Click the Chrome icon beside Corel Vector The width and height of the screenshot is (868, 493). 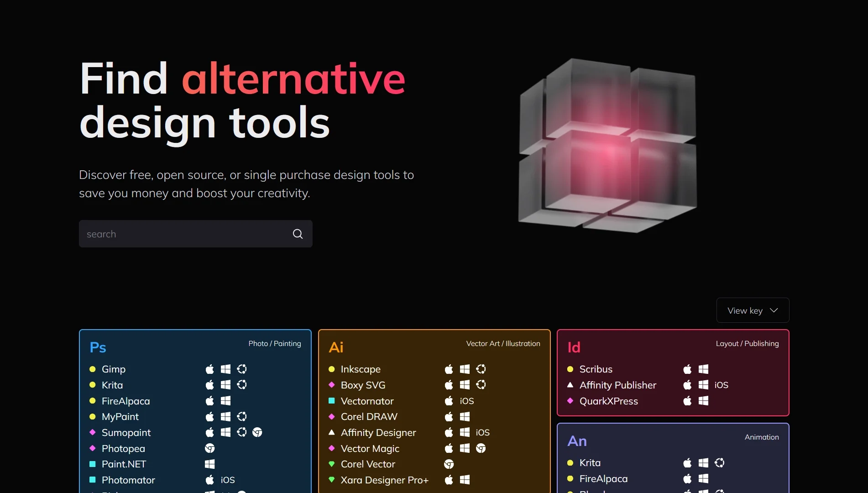point(449,464)
